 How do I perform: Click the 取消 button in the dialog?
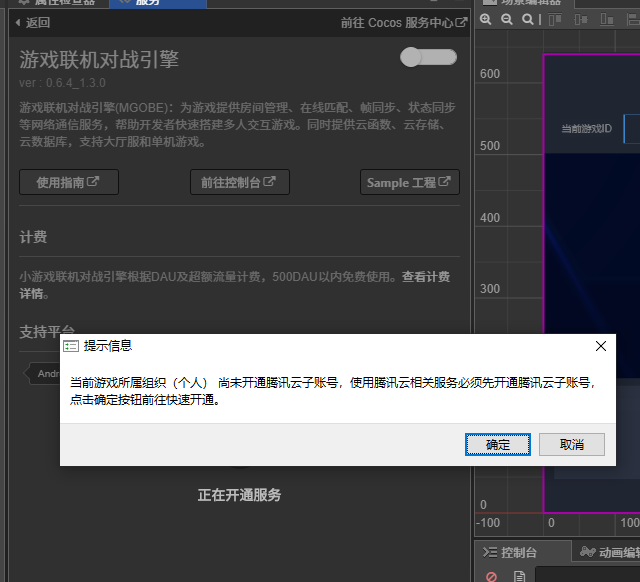571,444
